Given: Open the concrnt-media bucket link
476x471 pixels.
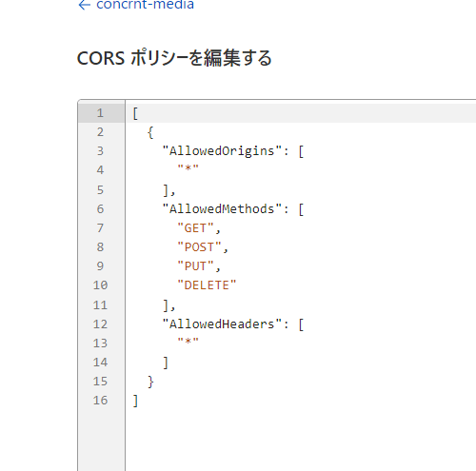Looking at the screenshot, I should (145, 5).
